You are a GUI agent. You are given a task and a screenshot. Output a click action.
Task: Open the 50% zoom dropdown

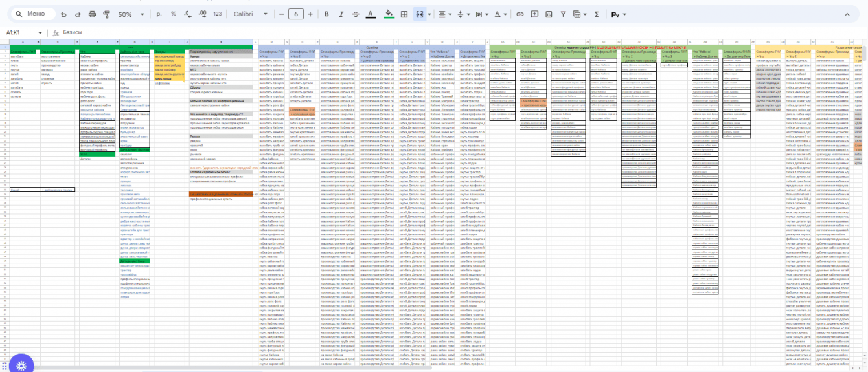(x=130, y=14)
